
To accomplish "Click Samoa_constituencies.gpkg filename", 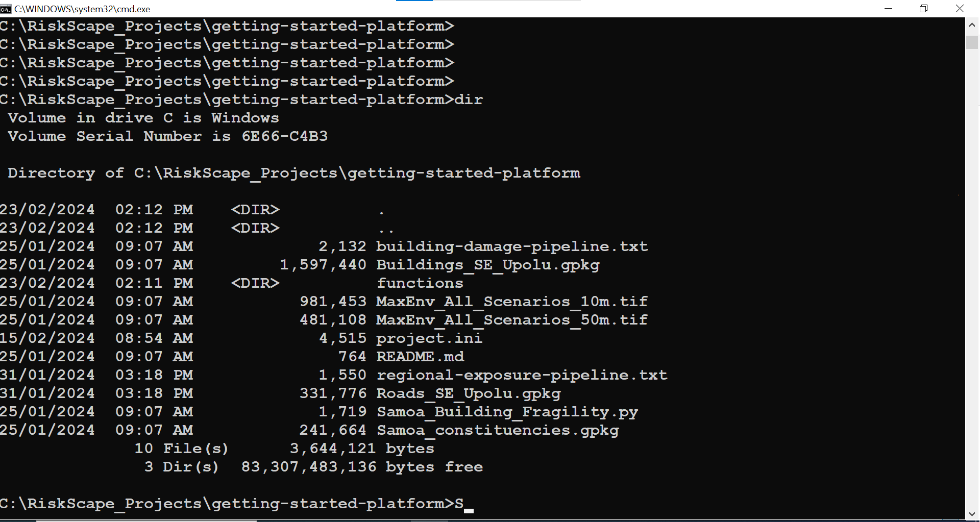I will tap(498, 430).
